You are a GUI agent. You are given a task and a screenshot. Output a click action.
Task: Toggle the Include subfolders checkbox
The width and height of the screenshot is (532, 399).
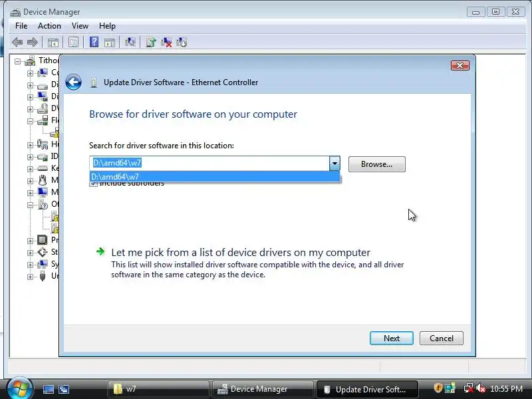point(93,184)
